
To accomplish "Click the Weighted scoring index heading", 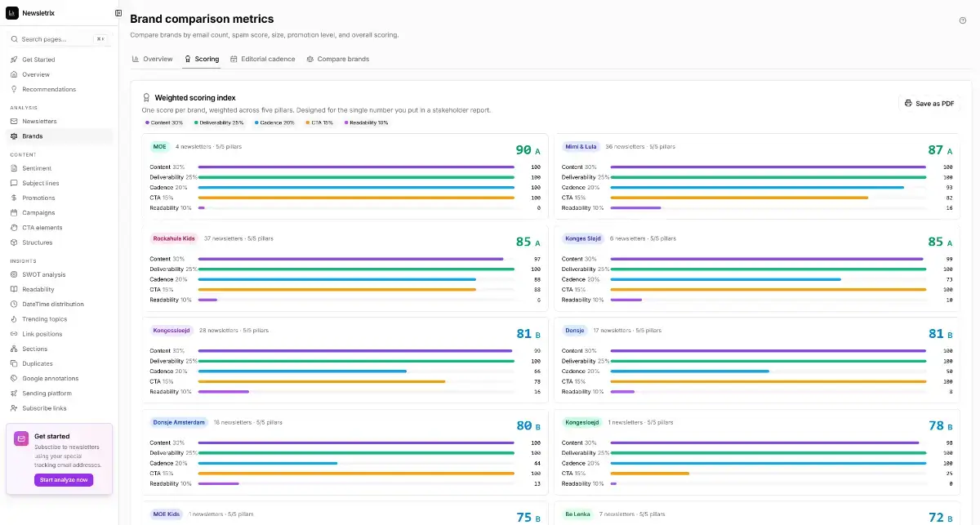I will [195, 97].
